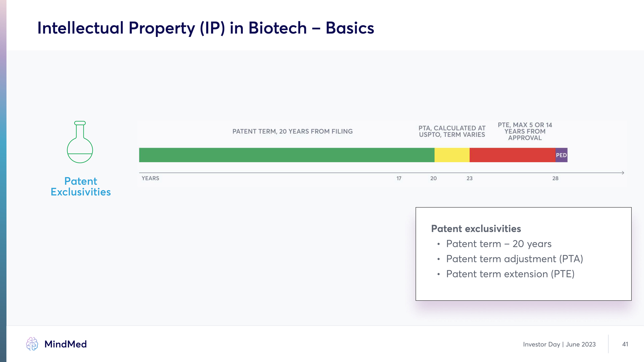
Task: Click the timeline arrow head
Action: tap(623, 173)
